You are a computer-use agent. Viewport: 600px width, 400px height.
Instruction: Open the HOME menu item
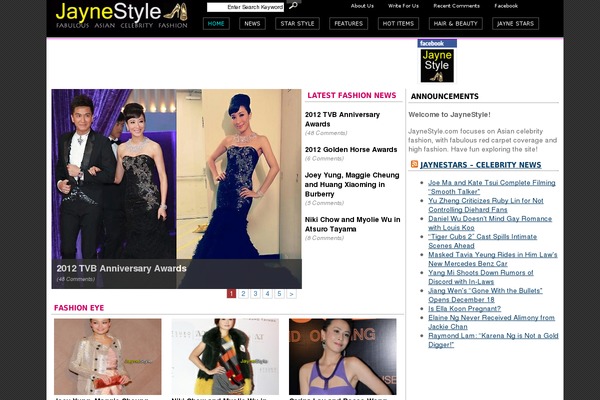click(x=216, y=23)
